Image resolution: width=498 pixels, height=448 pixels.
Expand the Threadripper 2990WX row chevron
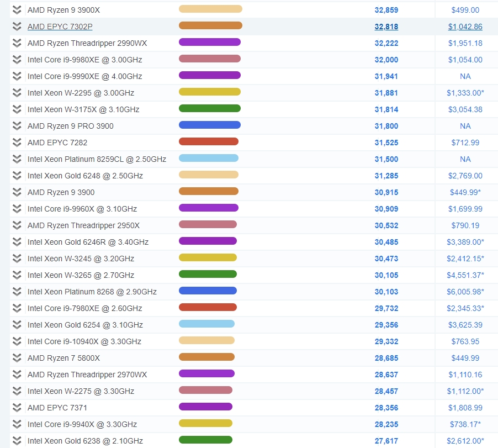(17, 43)
